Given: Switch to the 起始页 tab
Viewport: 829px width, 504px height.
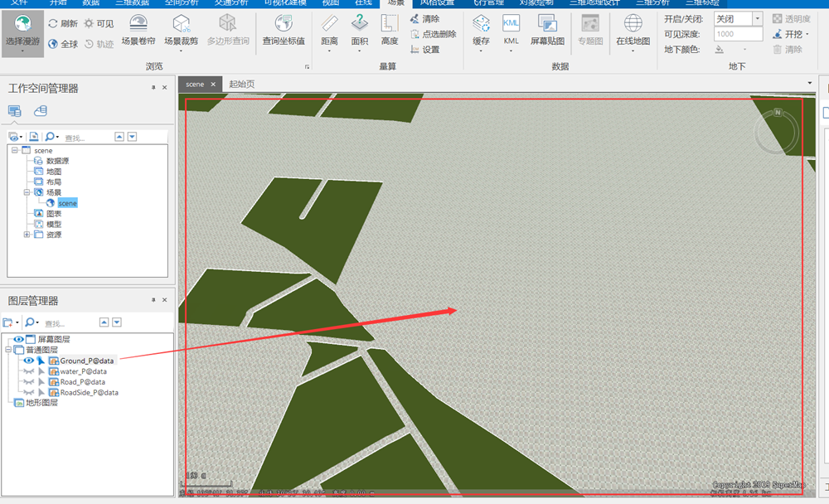Looking at the screenshot, I should [241, 84].
